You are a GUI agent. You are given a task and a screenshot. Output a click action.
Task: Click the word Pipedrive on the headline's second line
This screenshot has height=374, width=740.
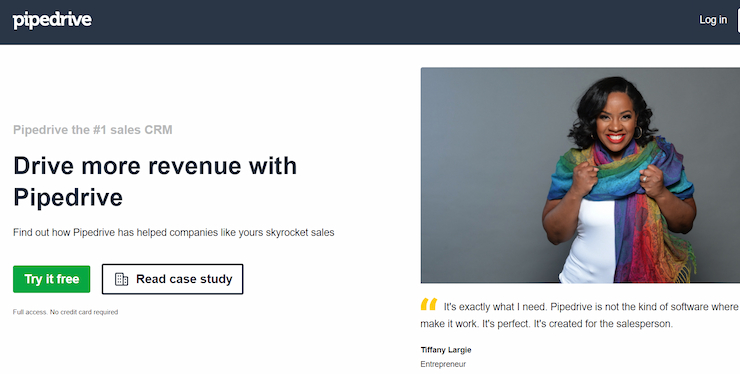tap(68, 197)
